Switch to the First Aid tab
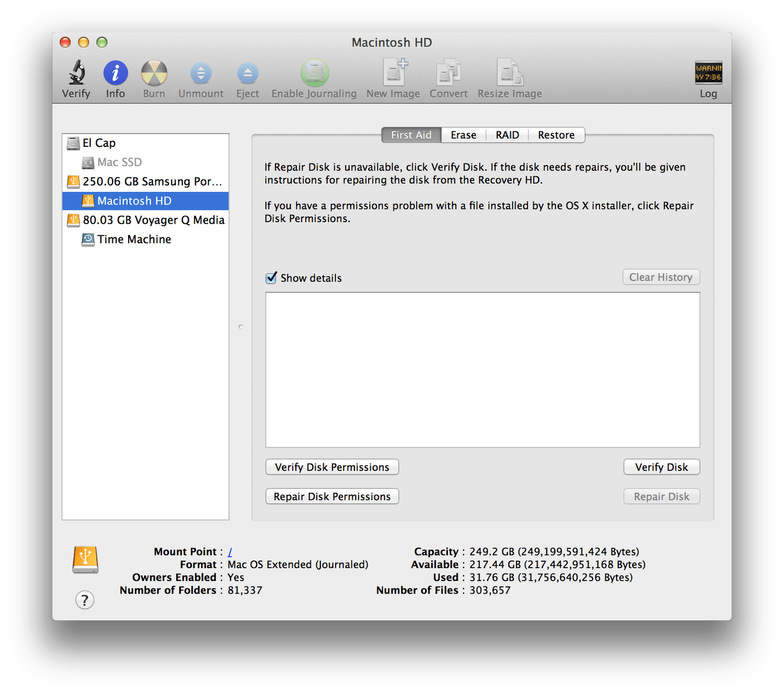Image resolution: width=784 pixels, height=693 pixels. 411,135
